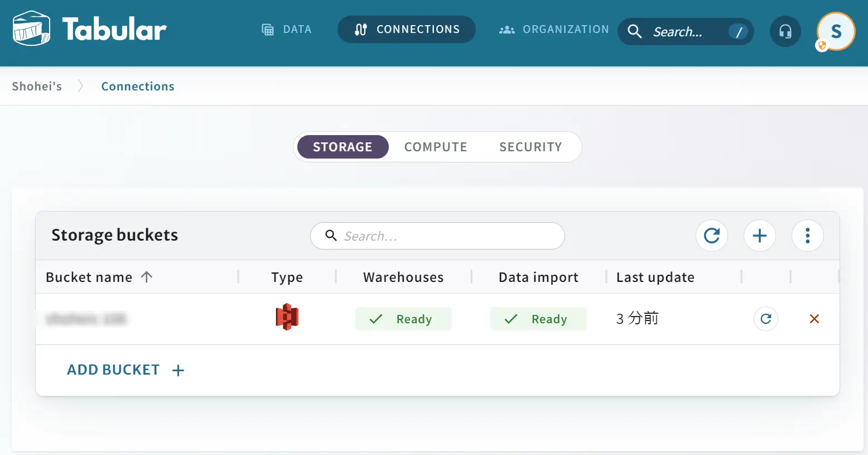Open the ORGANIZATION navigation tab
868x455 pixels.
pyautogui.click(x=553, y=30)
